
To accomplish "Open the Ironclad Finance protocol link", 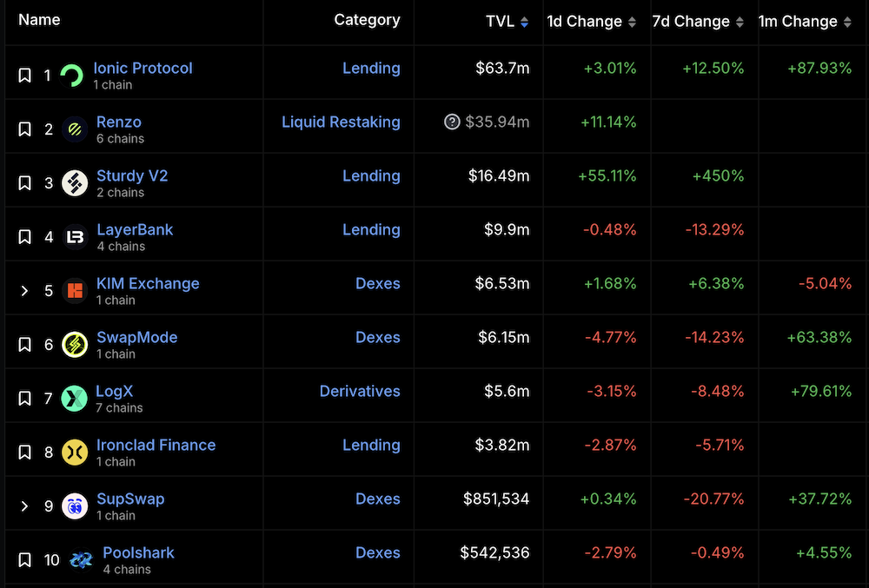I will [156, 445].
